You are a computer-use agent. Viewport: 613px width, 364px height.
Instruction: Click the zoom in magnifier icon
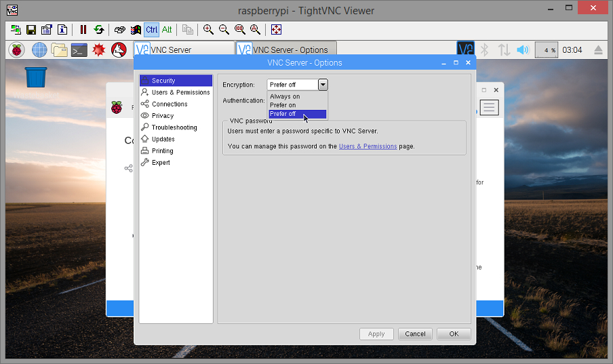click(208, 30)
